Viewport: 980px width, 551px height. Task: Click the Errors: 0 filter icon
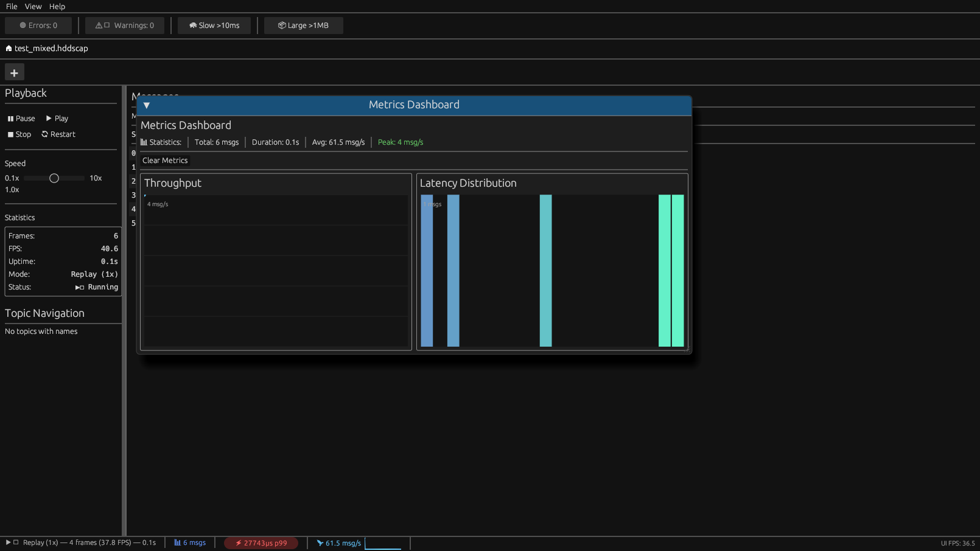(24, 25)
